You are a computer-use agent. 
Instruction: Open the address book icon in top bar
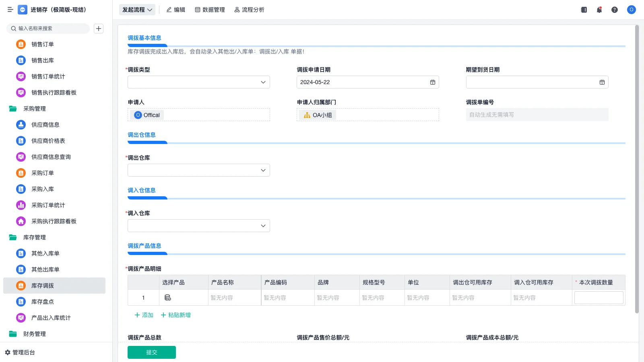pos(584,10)
